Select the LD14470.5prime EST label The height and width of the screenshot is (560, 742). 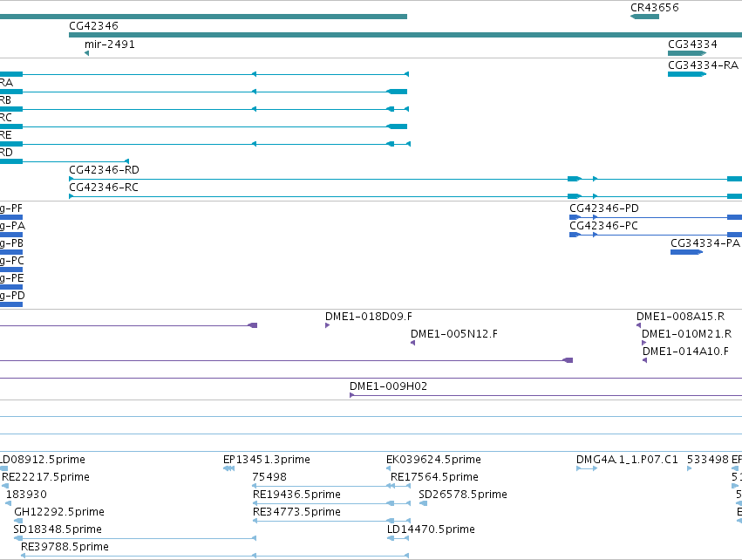point(431,529)
